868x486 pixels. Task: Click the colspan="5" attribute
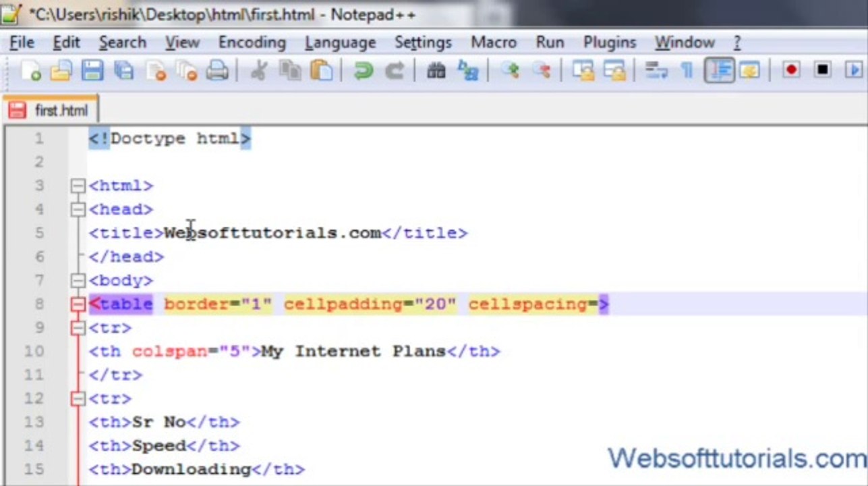click(x=191, y=351)
